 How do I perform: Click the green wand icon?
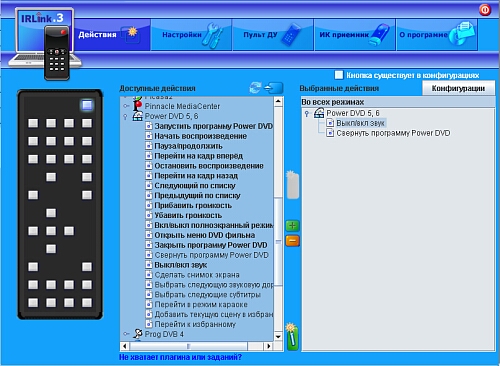coord(292,336)
